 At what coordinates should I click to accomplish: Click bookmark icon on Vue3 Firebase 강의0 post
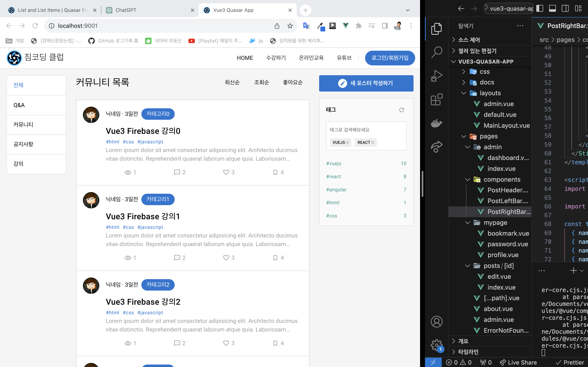coord(275,172)
